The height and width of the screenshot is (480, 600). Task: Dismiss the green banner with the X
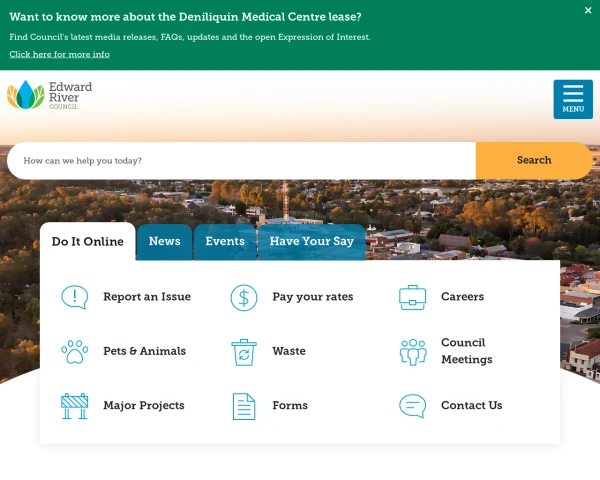(588, 10)
